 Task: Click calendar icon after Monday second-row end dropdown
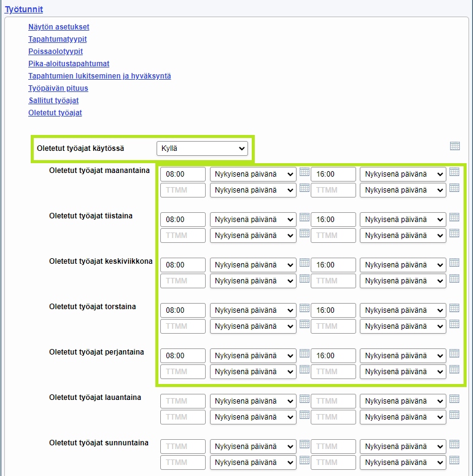click(x=454, y=188)
